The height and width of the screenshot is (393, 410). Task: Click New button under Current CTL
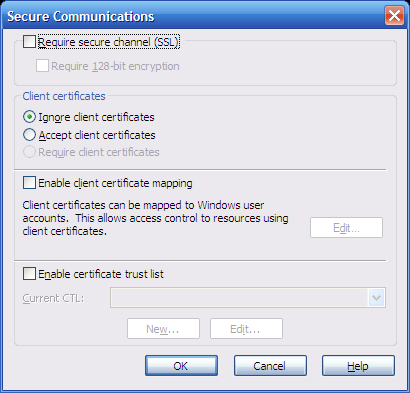tap(163, 329)
